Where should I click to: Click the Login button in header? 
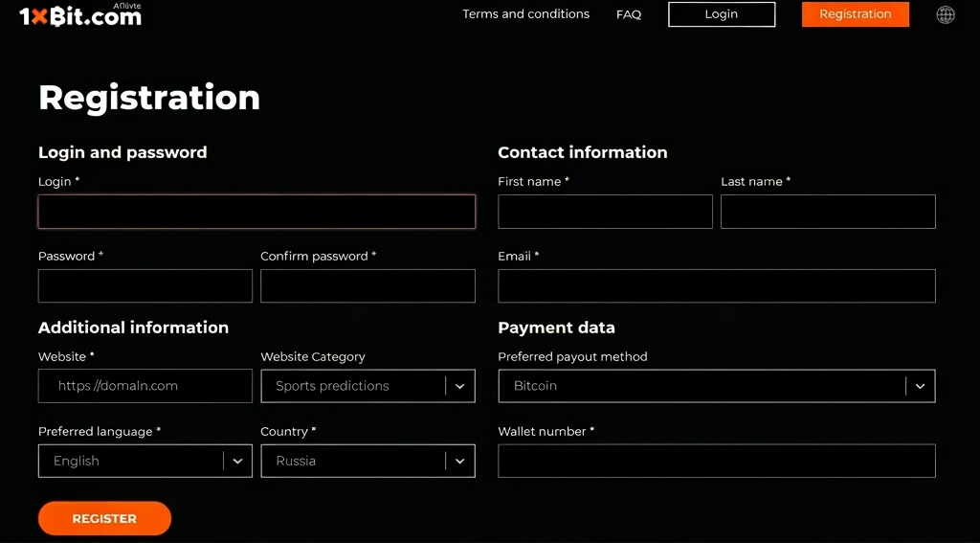pyautogui.click(x=722, y=14)
